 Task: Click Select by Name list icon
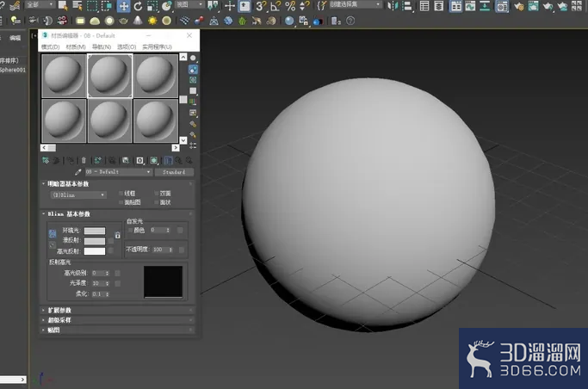(x=77, y=6)
